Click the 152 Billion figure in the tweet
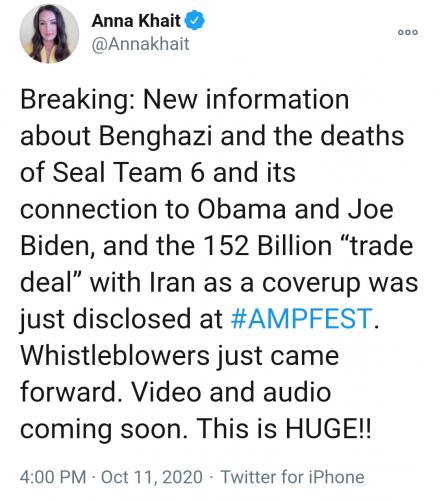Image resolution: width=439 pixels, height=500 pixels. (x=268, y=246)
